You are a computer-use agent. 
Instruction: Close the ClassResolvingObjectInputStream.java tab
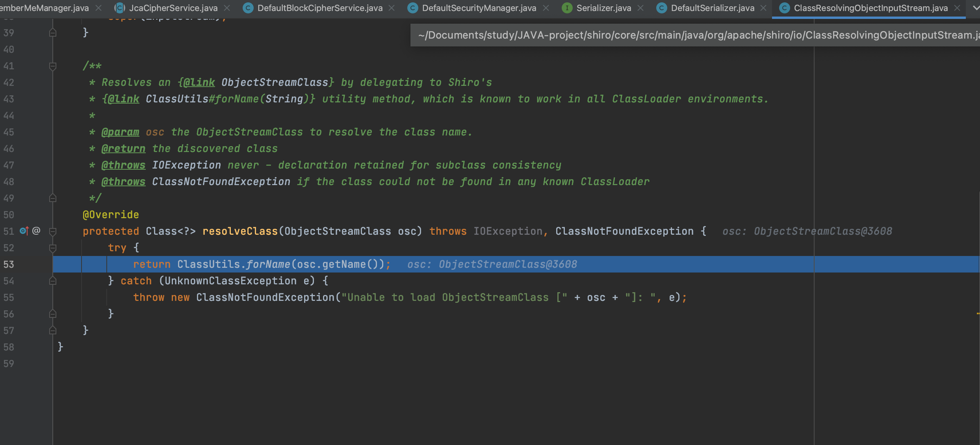tap(957, 8)
